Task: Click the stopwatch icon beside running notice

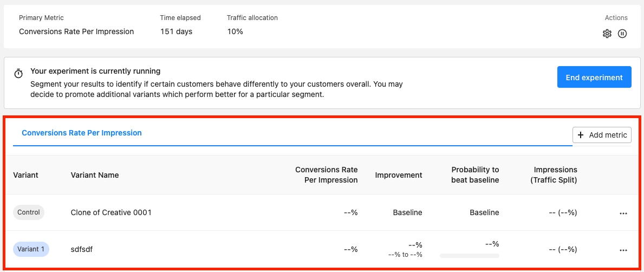Action: tap(18, 74)
